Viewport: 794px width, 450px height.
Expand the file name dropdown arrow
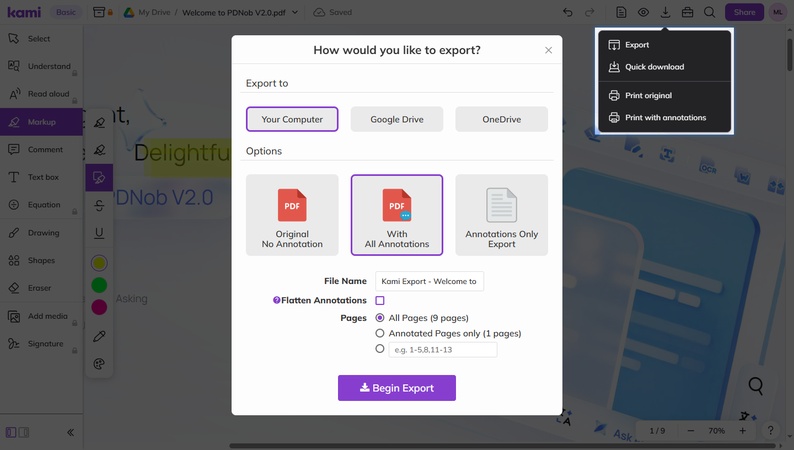295,12
